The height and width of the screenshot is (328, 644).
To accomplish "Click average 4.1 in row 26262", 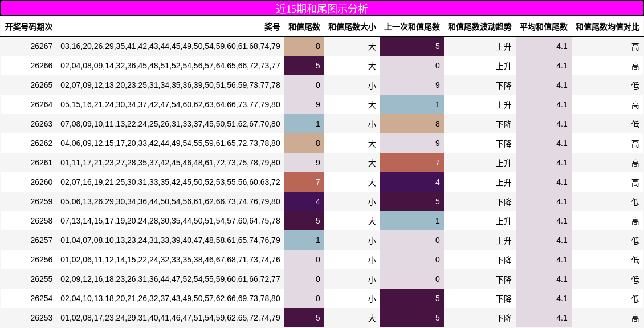I will coord(562,143).
